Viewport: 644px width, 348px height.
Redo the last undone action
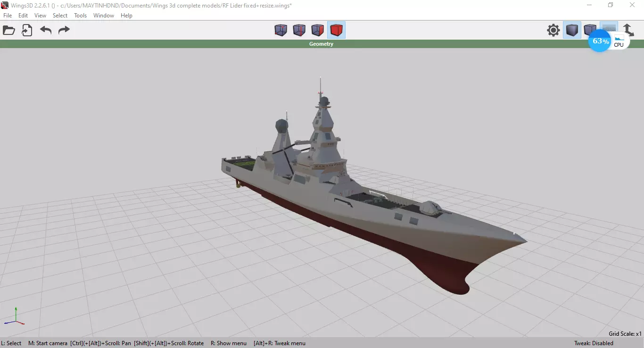coord(64,31)
